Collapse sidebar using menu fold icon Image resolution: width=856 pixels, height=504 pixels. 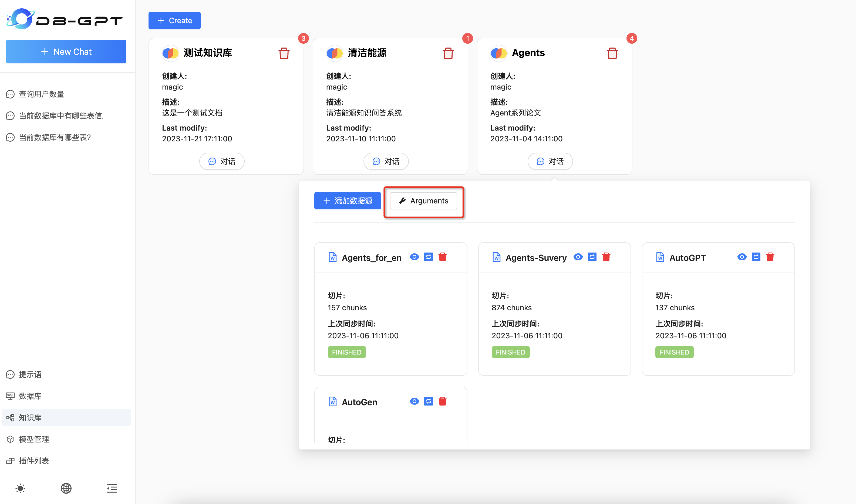click(x=112, y=488)
